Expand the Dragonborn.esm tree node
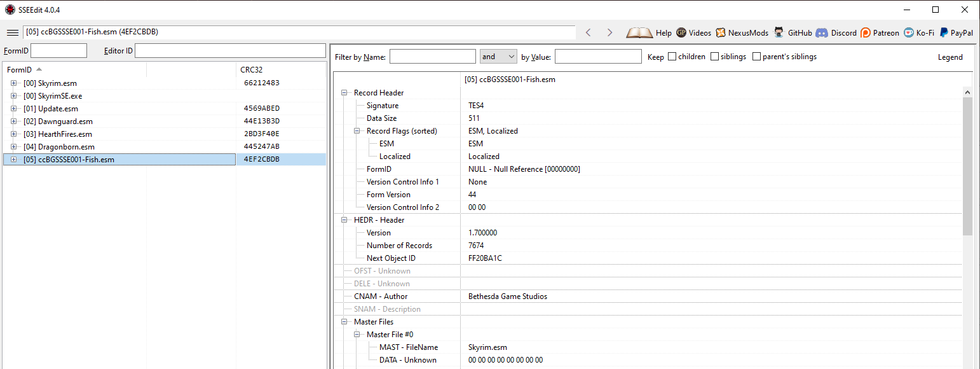This screenshot has height=369, width=980. 13,147
